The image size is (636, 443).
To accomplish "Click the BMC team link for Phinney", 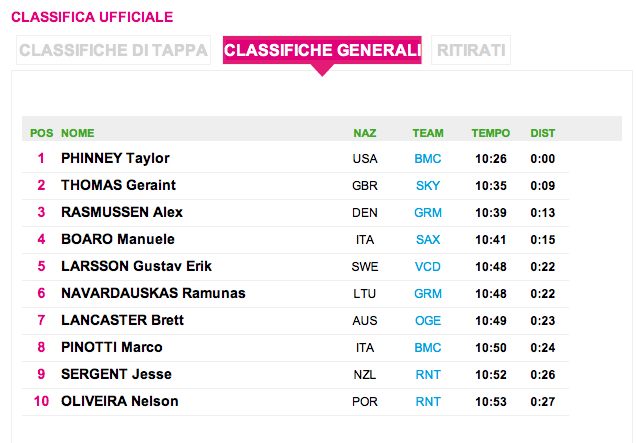I will point(427,159).
